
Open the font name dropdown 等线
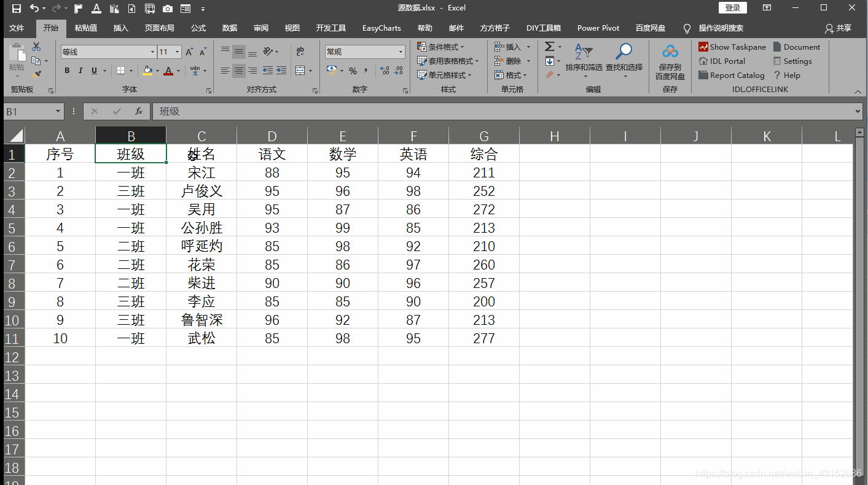click(153, 52)
